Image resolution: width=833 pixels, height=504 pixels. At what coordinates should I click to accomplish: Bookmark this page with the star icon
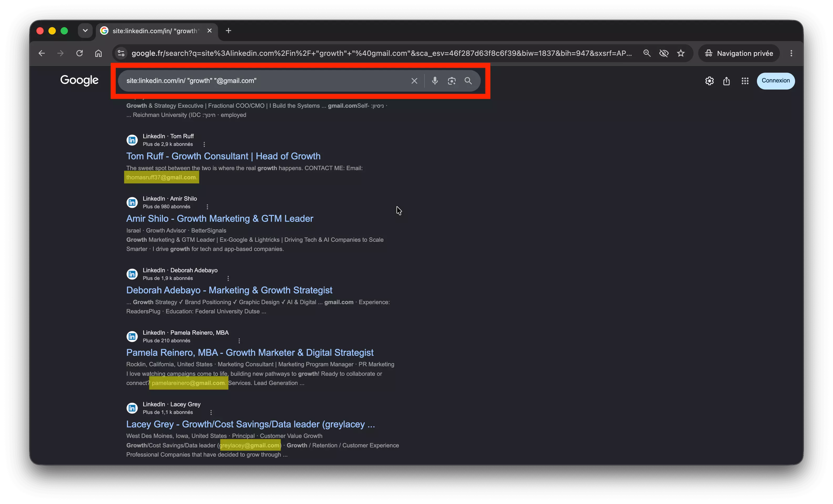coord(681,53)
